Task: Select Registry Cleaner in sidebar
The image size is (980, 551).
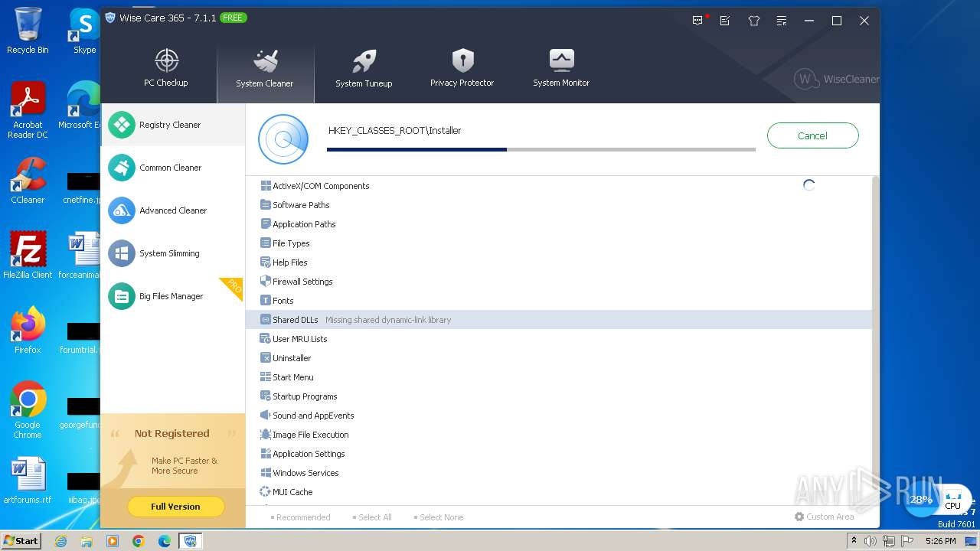Action: [x=173, y=125]
